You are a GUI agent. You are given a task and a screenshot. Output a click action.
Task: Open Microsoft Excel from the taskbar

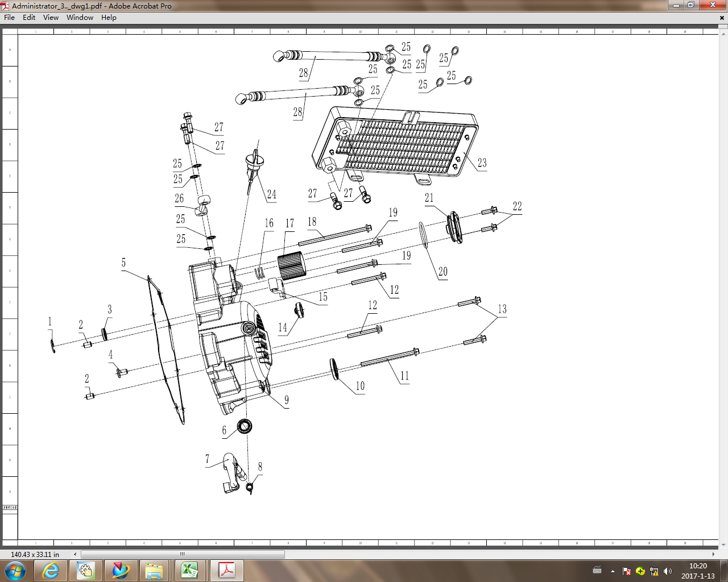click(x=190, y=571)
